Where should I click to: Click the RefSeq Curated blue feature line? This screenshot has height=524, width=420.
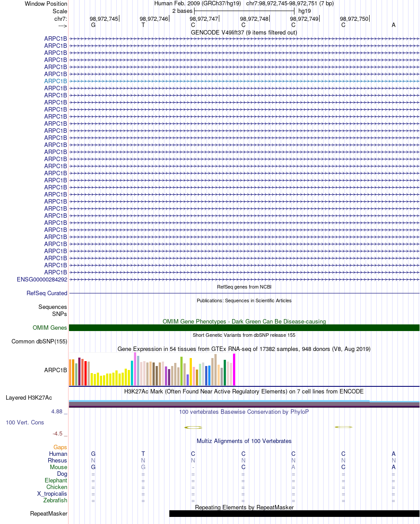tap(244, 293)
